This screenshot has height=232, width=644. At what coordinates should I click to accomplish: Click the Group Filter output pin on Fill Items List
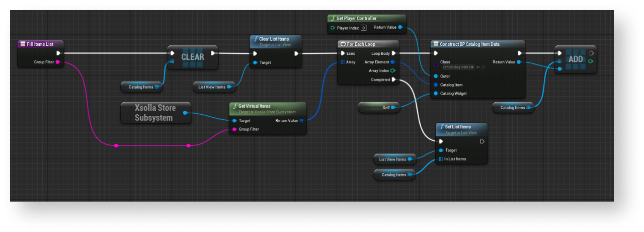click(x=58, y=62)
